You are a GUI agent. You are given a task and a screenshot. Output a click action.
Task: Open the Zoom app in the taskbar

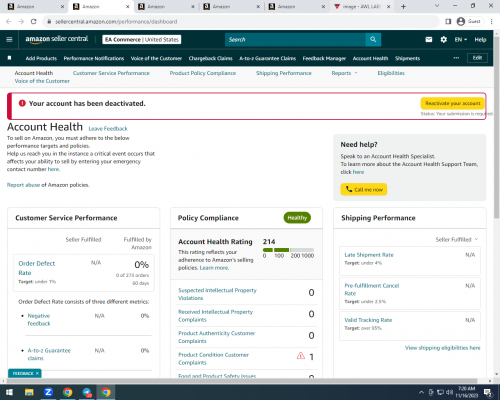tap(48, 392)
